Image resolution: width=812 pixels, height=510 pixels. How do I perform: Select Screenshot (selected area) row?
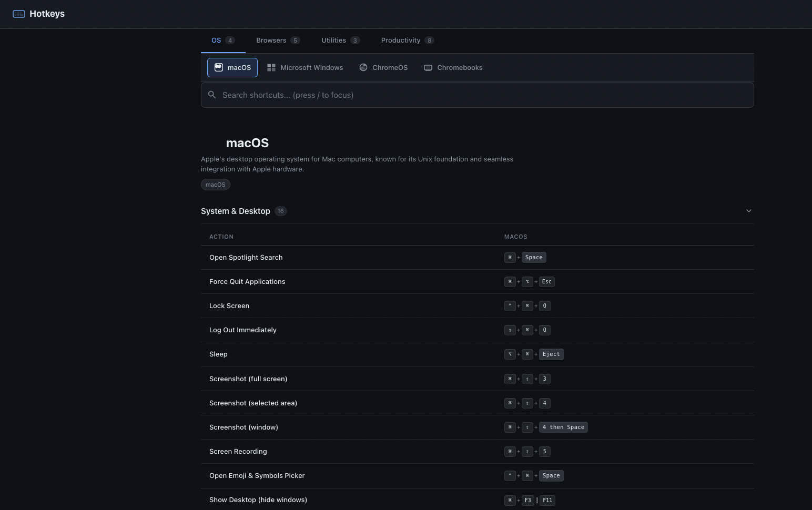478,403
